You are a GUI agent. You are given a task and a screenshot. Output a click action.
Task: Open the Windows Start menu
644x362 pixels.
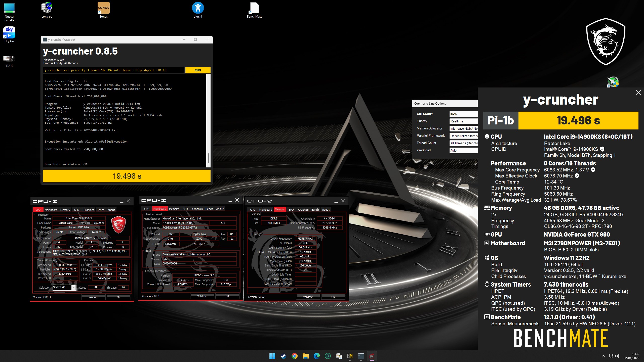[272, 356]
